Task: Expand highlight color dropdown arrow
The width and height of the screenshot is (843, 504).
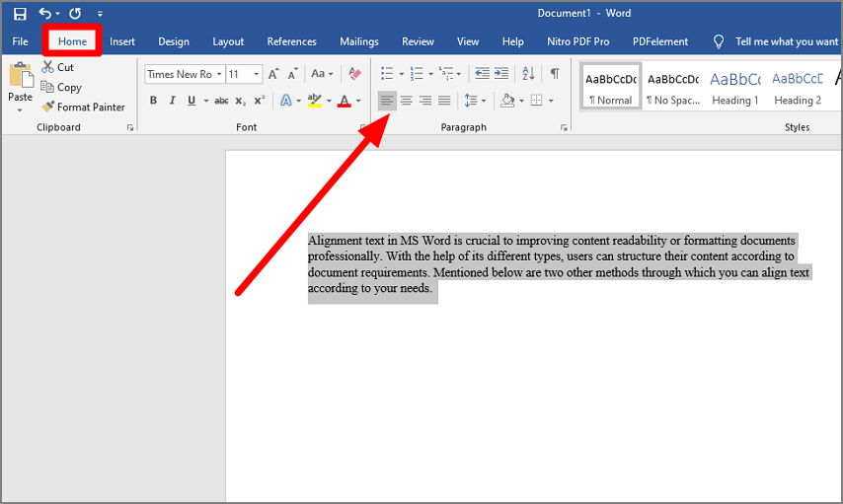Action: coord(329,101)
